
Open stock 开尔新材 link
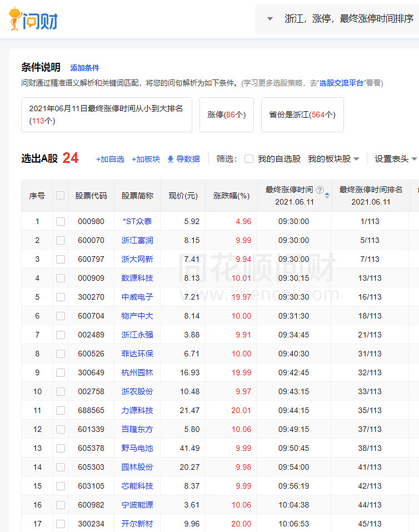[137, 524]
